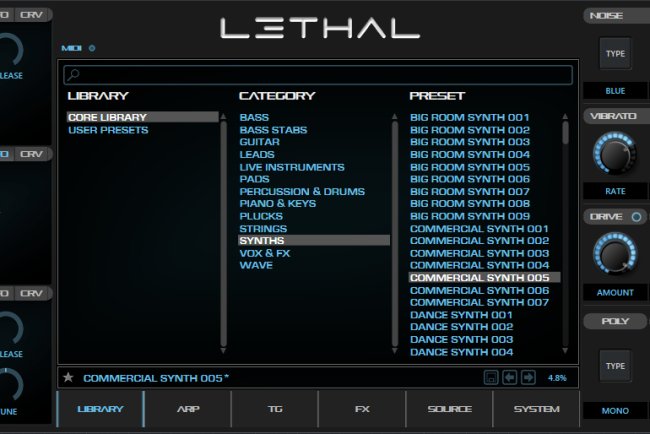Click the drive AMOUNT knob

coord(615,253)
